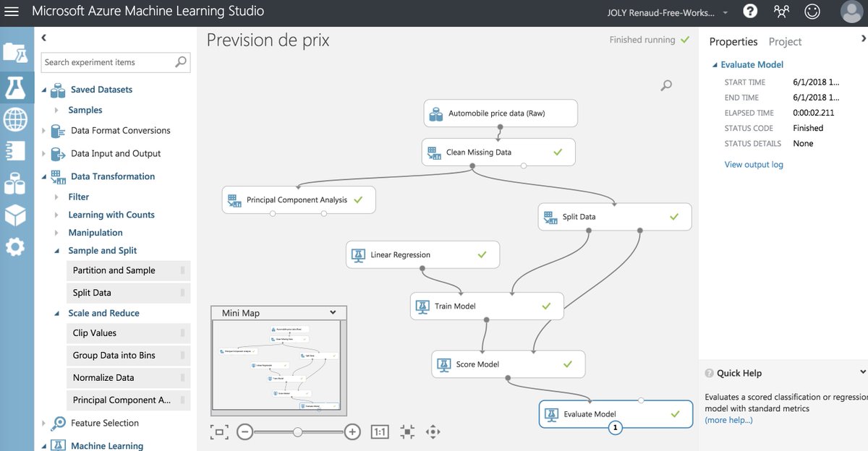
Task: Open Experiments flask icon in sidebar
Action: coord(15,87)
